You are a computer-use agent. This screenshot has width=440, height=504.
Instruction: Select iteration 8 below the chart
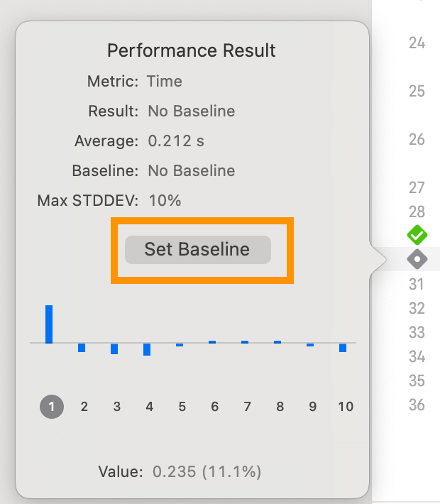[x=280, y=407]
